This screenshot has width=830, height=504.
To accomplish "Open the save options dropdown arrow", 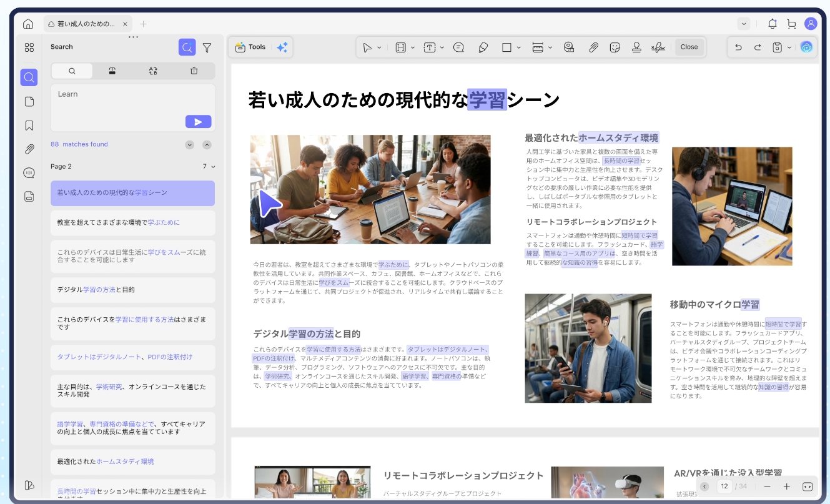I will [x=789, y=47].
